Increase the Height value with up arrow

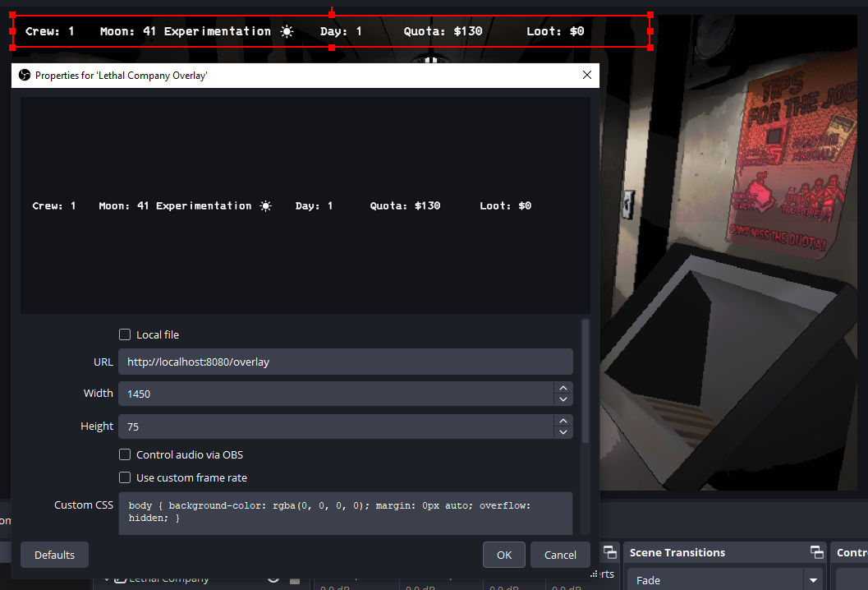point(563,421)
